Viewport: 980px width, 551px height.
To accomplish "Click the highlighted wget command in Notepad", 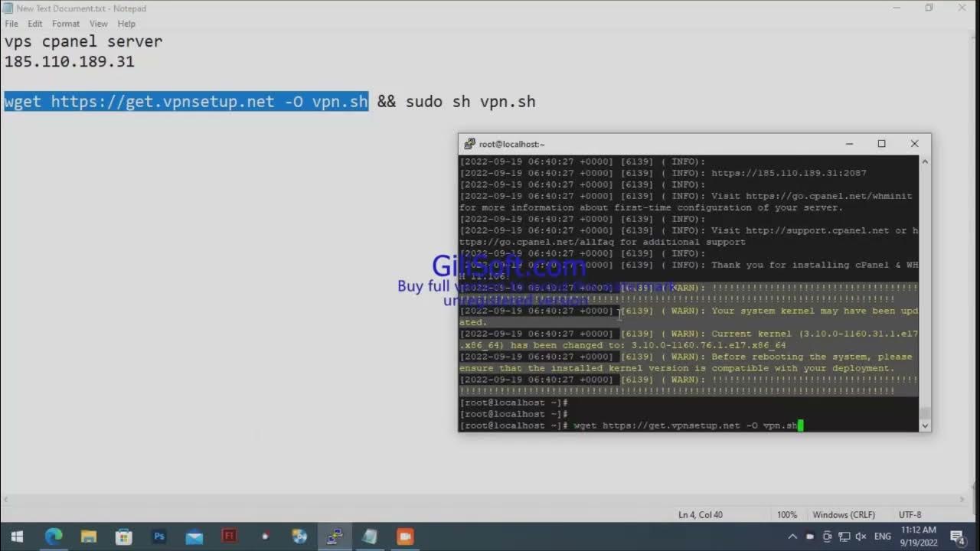I will tap(186, 102).
